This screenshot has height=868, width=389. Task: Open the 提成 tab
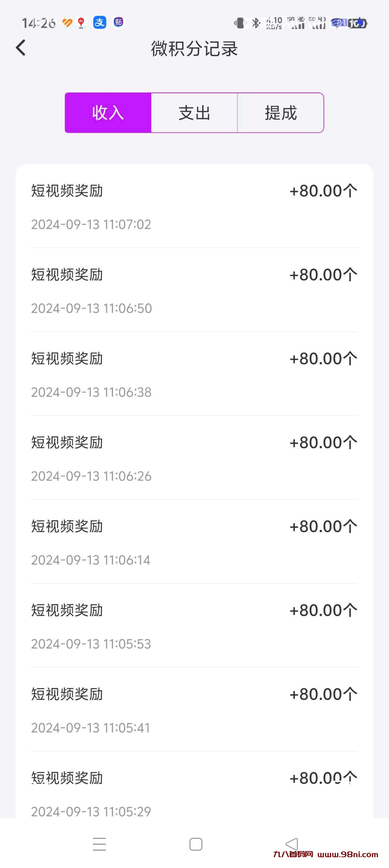coord(281,113)
